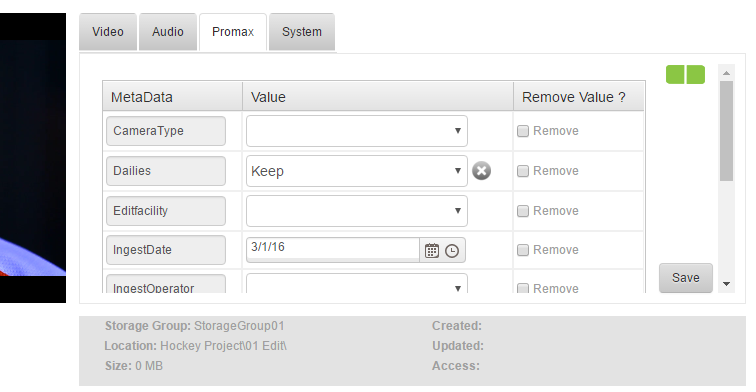Switch to the System tab
Image resolution: width=756 pixels, height=392 pixels.
click(302, 32)
